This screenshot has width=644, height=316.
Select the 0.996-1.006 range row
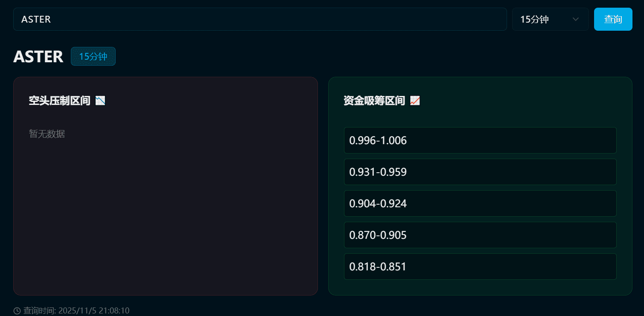click(480, 140)
